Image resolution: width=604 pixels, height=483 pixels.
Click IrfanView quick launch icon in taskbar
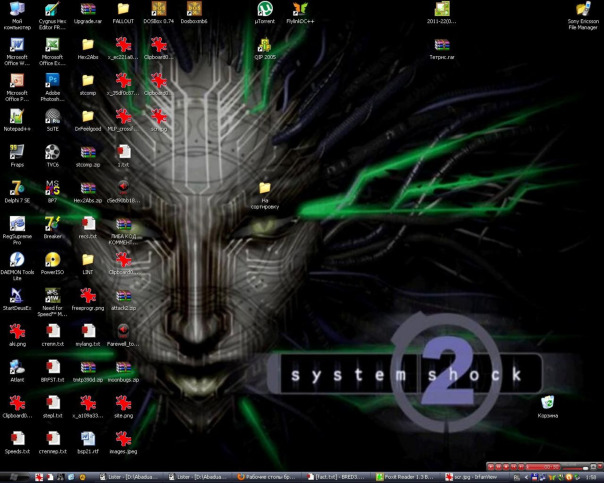[39, 477]
